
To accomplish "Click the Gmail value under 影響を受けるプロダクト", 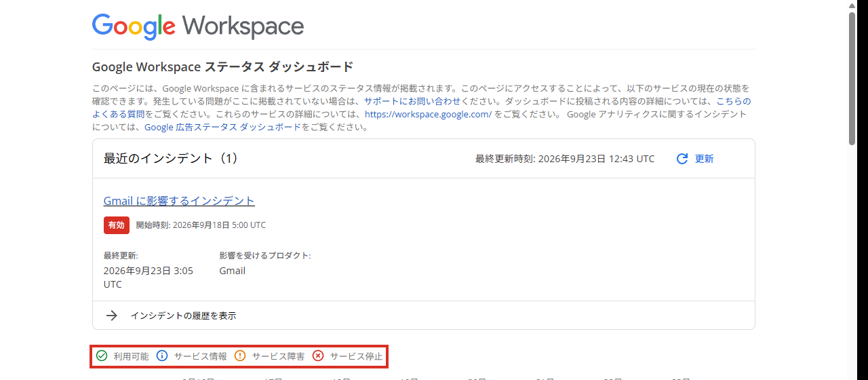I will pos(233,271).
